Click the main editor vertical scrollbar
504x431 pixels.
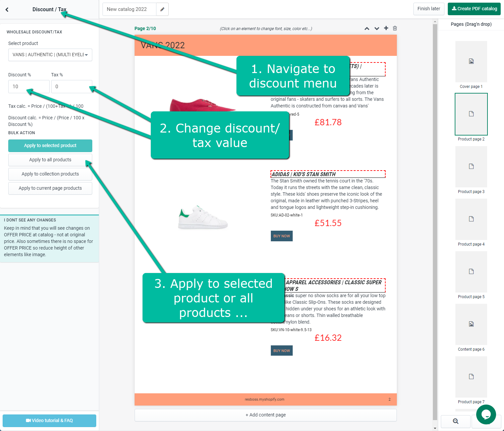435,221
